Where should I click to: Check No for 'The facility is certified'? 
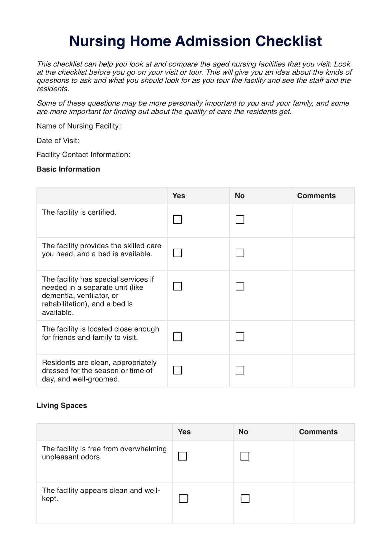click(240, 220)
